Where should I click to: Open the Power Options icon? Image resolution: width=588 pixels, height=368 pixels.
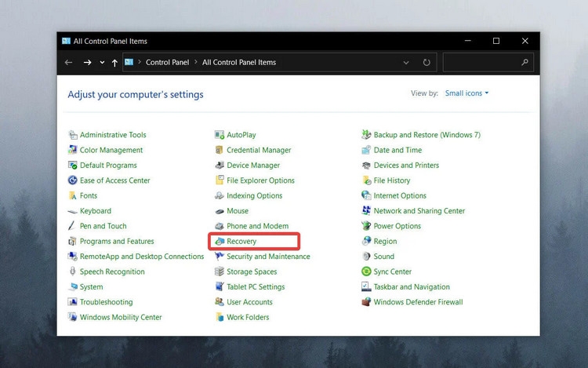(x=366, y=226)
